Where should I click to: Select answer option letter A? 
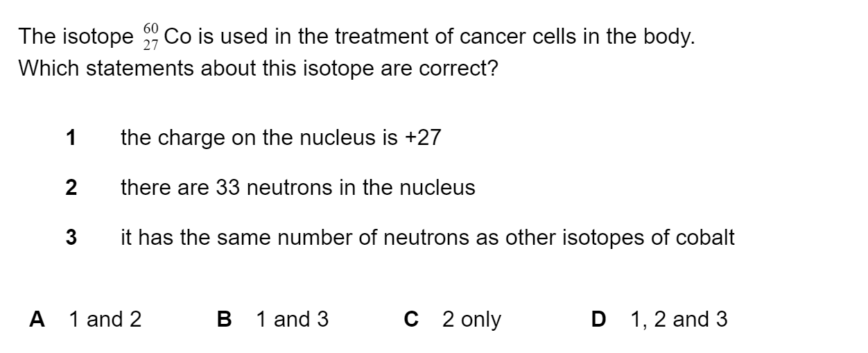click(x=37, y=320)
